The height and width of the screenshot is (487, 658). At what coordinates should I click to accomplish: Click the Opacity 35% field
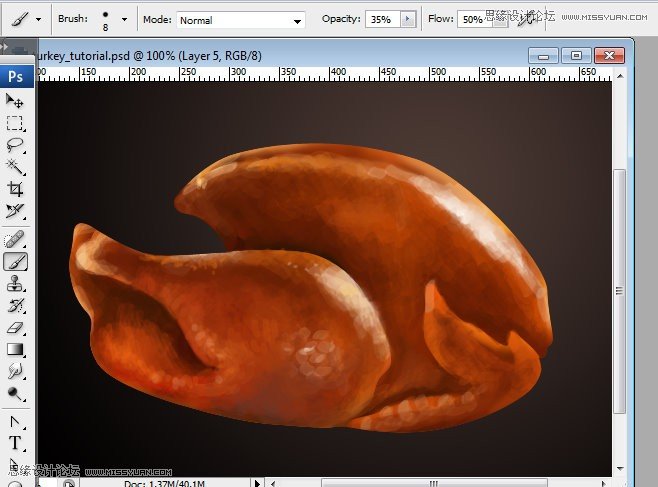(x=383, y=19)
